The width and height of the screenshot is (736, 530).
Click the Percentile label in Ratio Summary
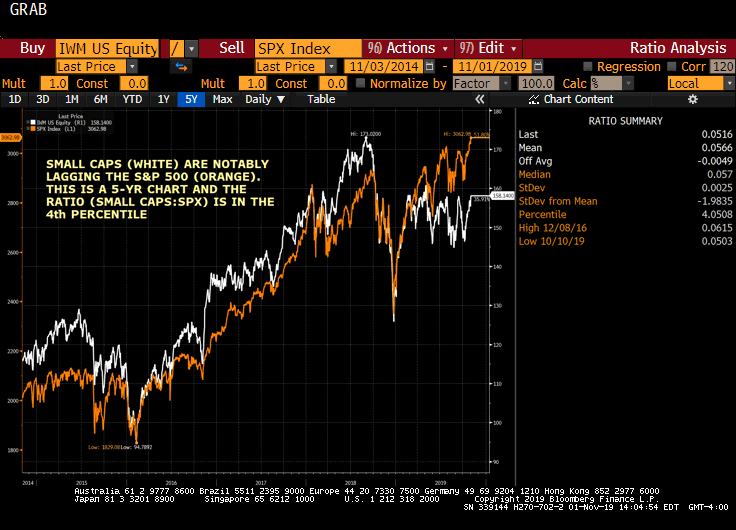pyautogui.click(x=542, y=215)
